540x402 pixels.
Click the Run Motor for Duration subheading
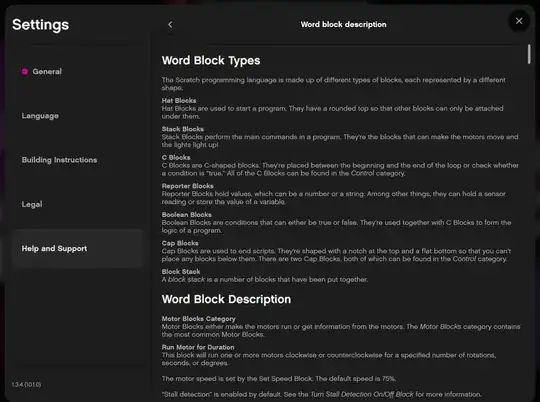coord(198,347)
